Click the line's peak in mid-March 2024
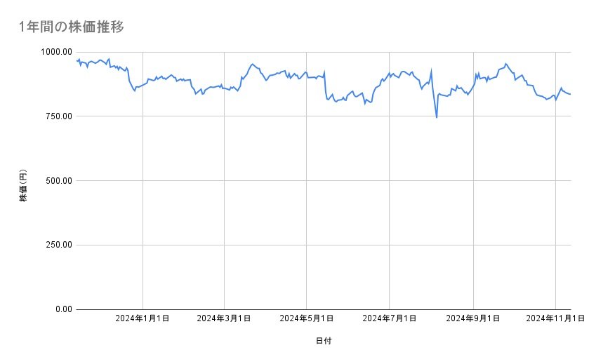 [252, 64]
